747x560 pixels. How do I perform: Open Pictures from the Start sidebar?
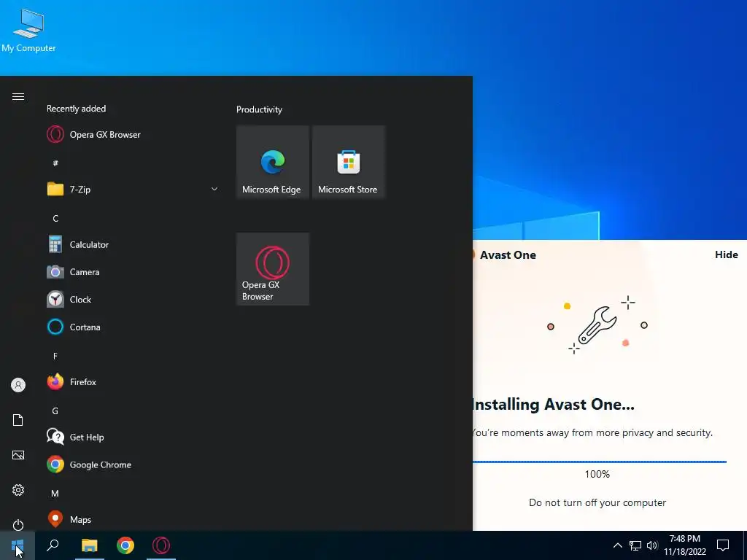pyautogui.click(x=18, y=455)
